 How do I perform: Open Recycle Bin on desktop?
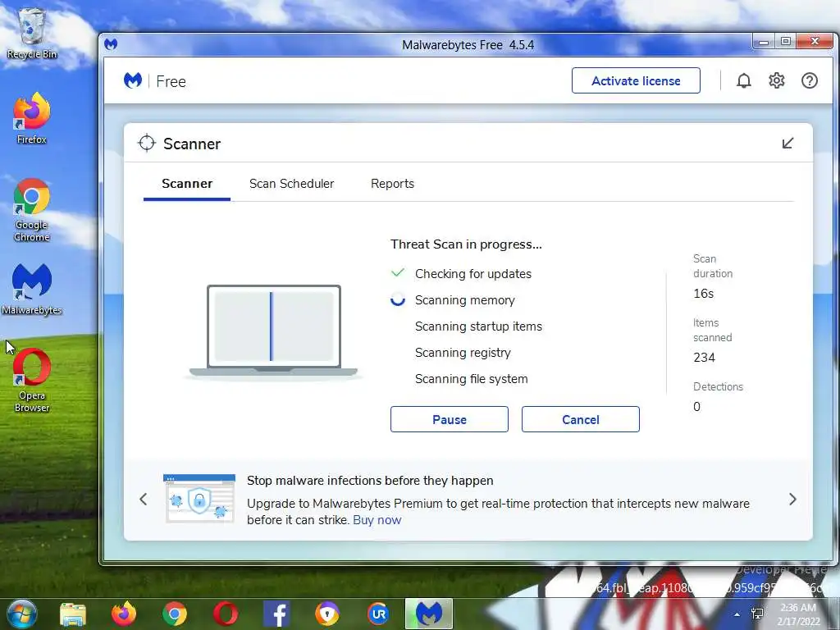tap(32, 33)
